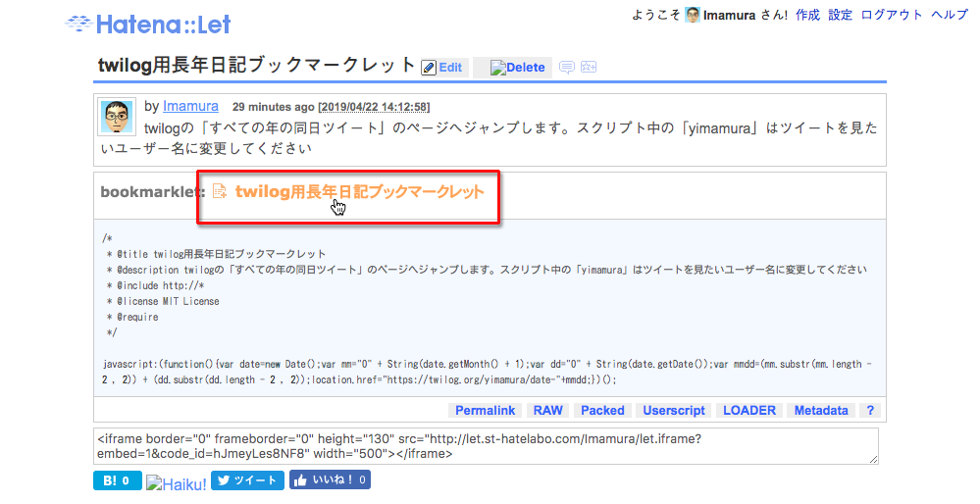Click Imamura's avatar in the header

[693, 15]
